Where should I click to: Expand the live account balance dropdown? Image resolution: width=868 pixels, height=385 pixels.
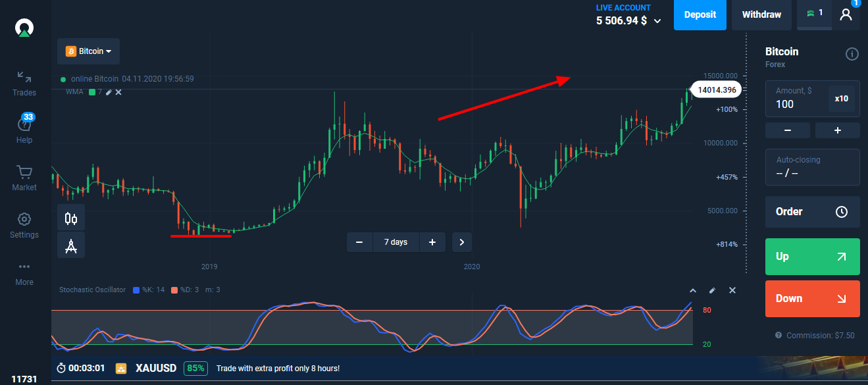pyautogui.click(x=657, y=21)
